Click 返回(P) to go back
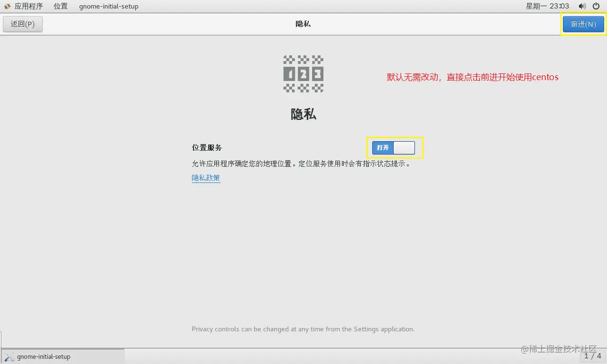 click(22, 24)
